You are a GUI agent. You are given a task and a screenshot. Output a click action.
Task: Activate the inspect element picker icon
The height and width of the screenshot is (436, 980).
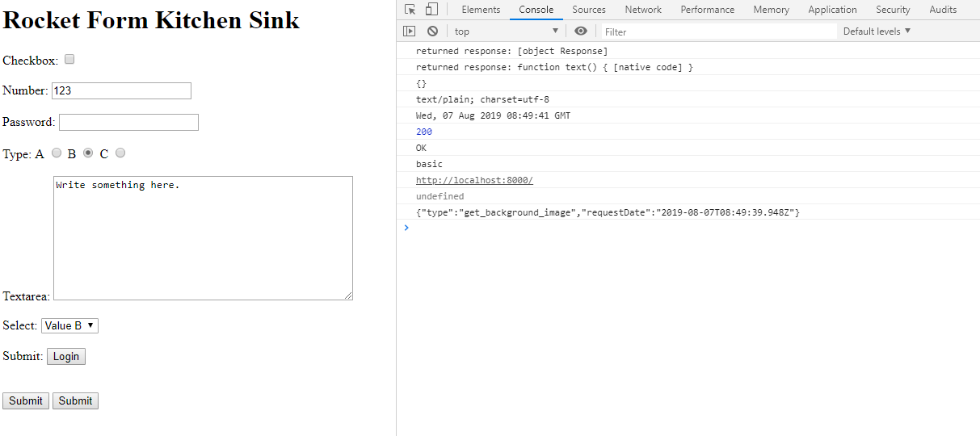point(410,10)
